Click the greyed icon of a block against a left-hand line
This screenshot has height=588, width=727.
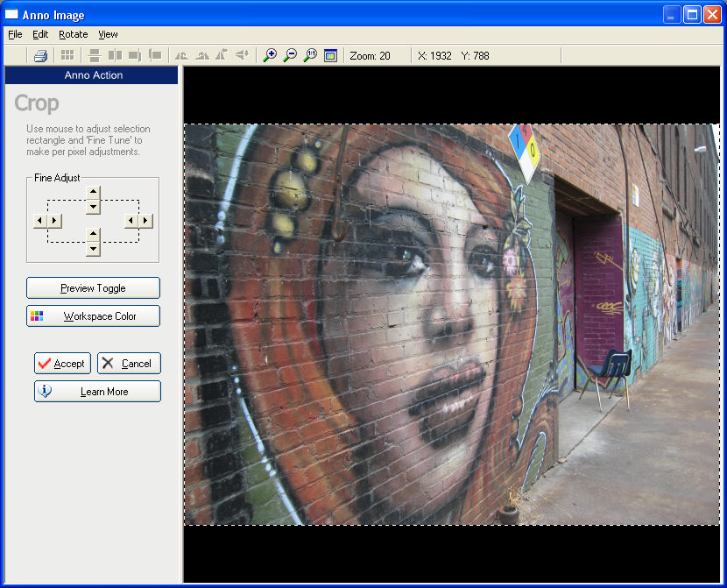pyautogui.click(x=155, y=56)
